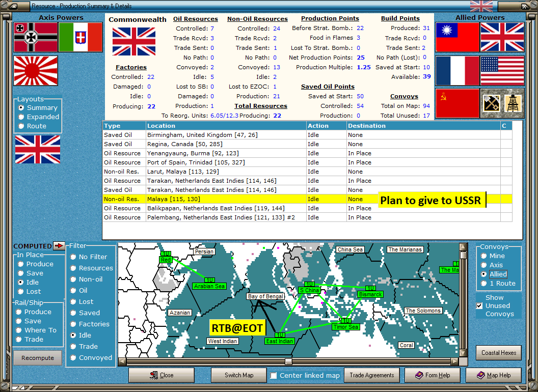The width and height of the screenshot is (538, 392).
Task: Click the Close button
Action: tap(162, 375)
